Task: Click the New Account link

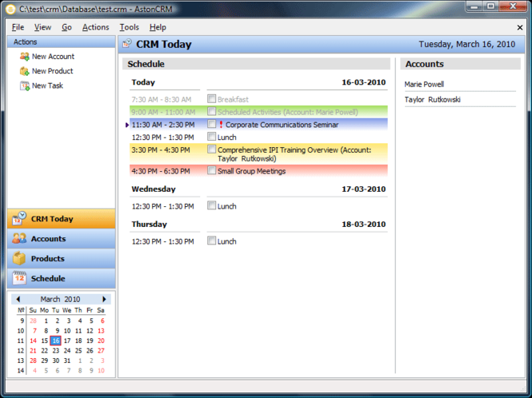Action: tap(53, 57)
